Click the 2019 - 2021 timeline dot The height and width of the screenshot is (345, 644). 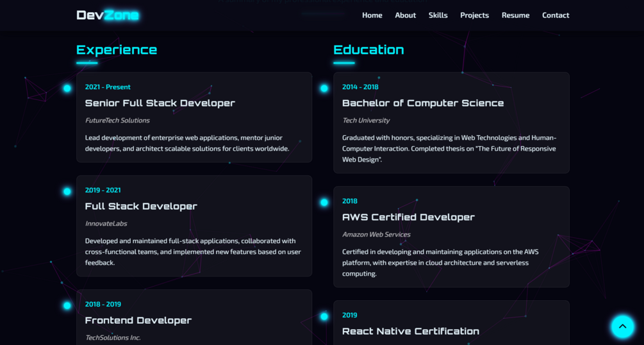[x=67, y=191]
